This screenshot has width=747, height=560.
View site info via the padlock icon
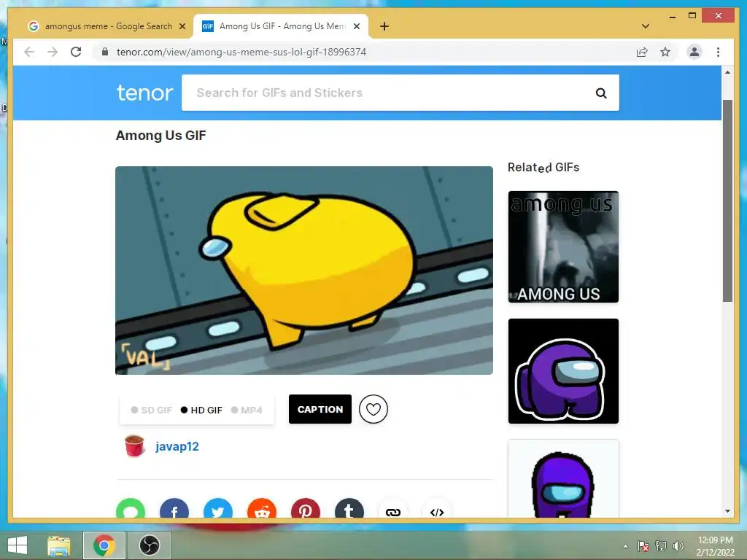[x=105, y=52]
